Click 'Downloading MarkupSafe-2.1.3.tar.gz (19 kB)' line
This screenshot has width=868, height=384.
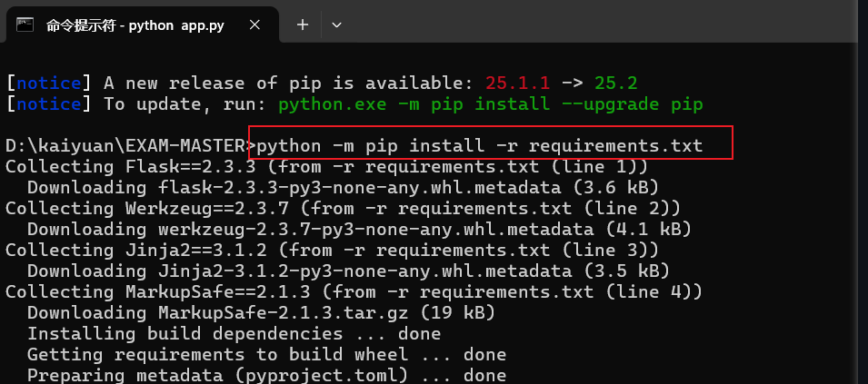261,312
